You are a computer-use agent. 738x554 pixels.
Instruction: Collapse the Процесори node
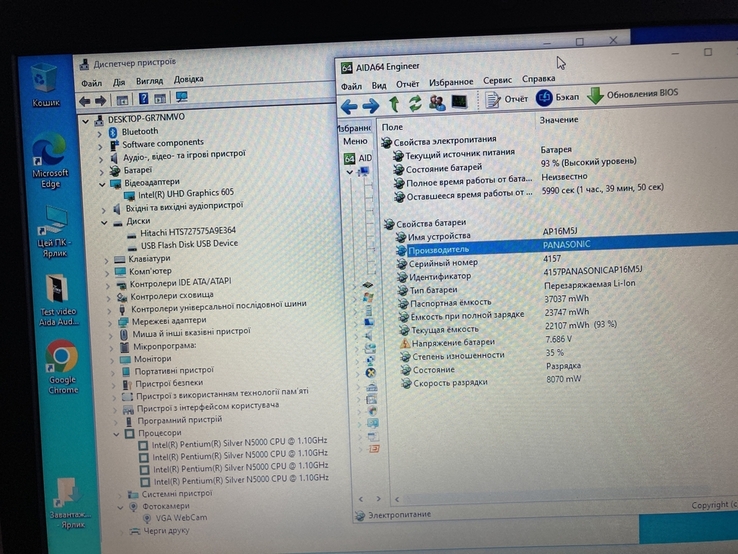click(116, 434)
